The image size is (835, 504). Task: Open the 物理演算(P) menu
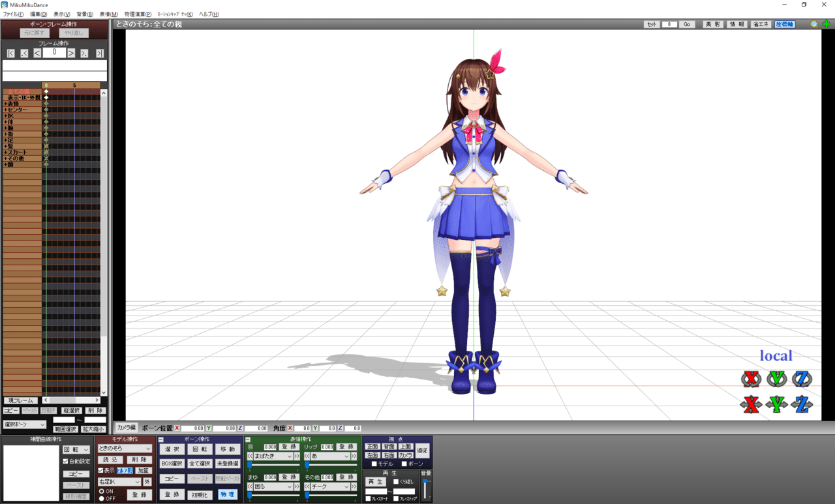click(x=138, y=14)
